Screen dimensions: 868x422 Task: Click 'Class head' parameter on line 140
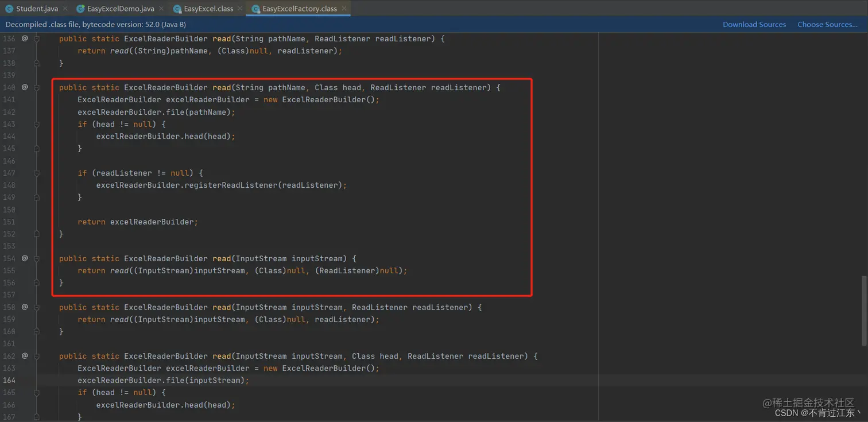click(338, 87)
